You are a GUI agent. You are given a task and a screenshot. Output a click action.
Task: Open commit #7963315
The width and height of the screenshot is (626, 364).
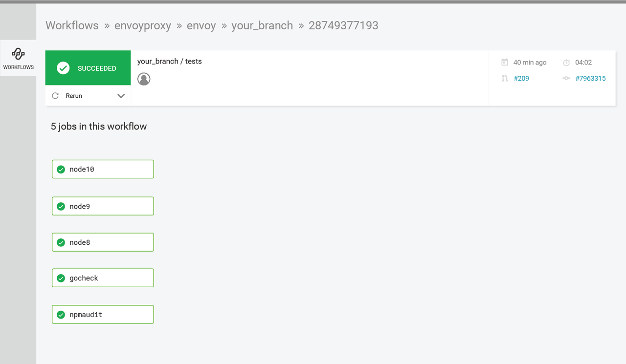click(x=590, y=78)
